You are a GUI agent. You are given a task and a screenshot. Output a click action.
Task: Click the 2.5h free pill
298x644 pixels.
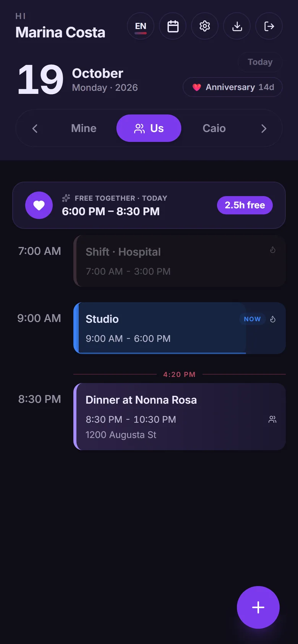click(245, 205)
